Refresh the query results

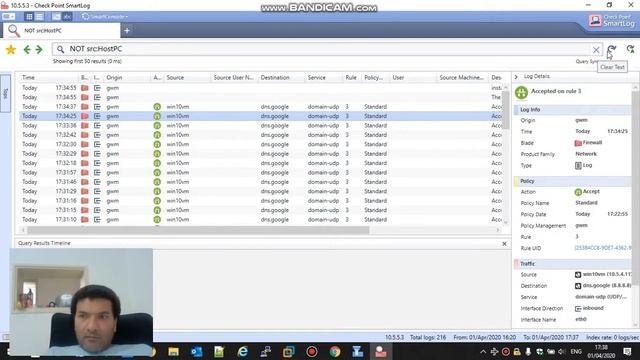coord(611,49)
